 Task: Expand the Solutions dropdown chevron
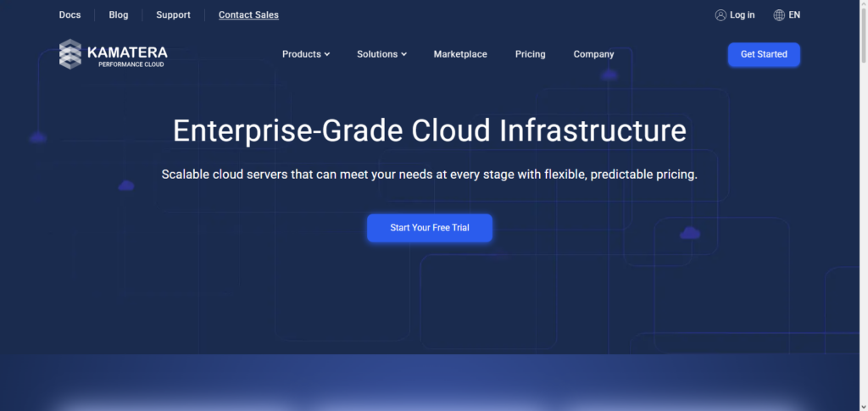tap(403, 54)
